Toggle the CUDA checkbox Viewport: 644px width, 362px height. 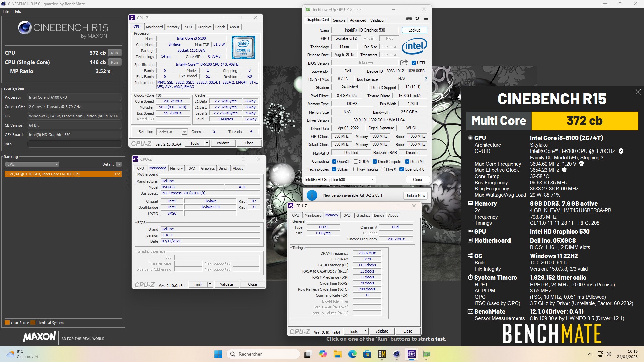356,162
